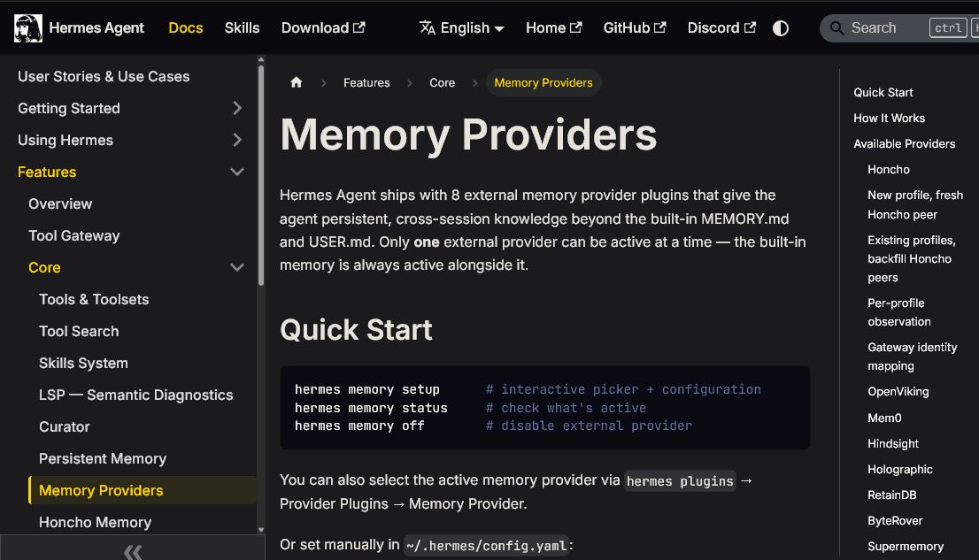979x560 pixels.
Task: Click the breadcrumb home icon
Action: 296,82
